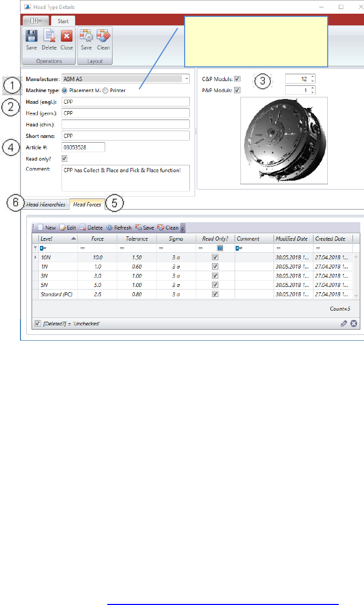
Task: Toggle the C&P Moduls checkbox
Action: (237, 79)
